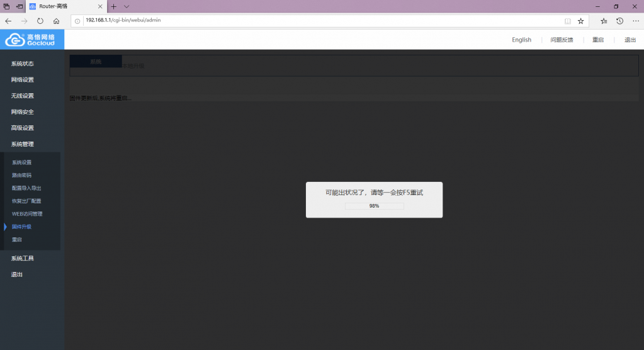Click 退出 in the top header

pos(630,40)
